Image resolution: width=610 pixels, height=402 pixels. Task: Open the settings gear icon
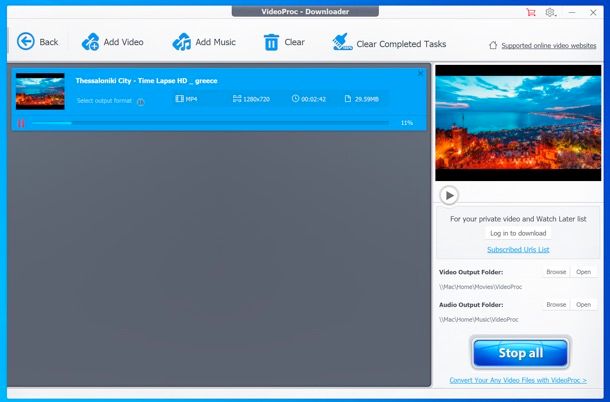550,12
